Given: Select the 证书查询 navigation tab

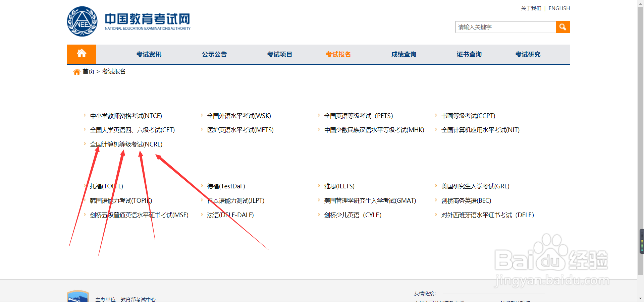Looking at the screenshot, I should pyautogui.click(x=469, y=54).
